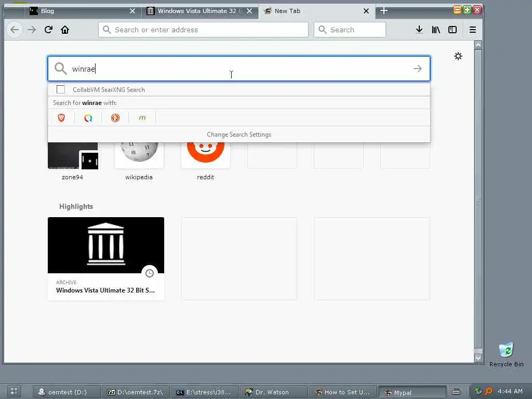Screen dimensions: 532x399
Task: Open Windows Vista Ultimate 32 Bit highlight
Action: (x=106, y=259)
